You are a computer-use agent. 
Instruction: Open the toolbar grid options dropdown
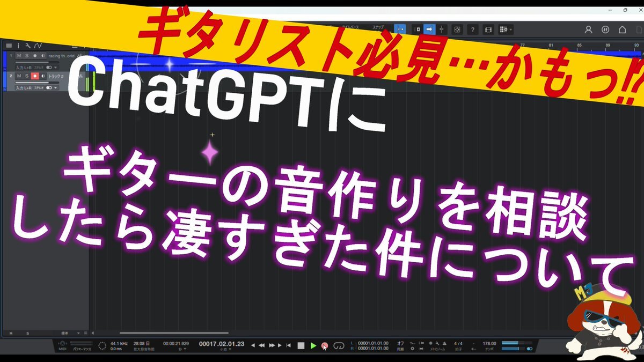[x=506, y=29]
